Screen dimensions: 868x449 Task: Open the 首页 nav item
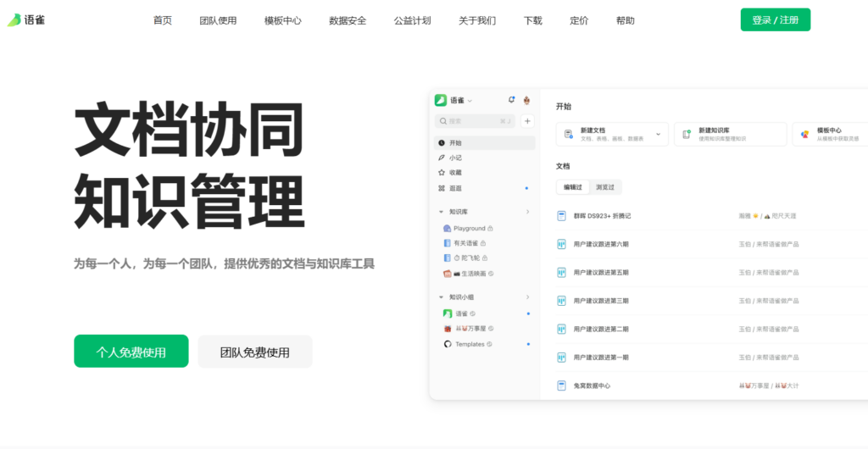click(x=163, y=20)
